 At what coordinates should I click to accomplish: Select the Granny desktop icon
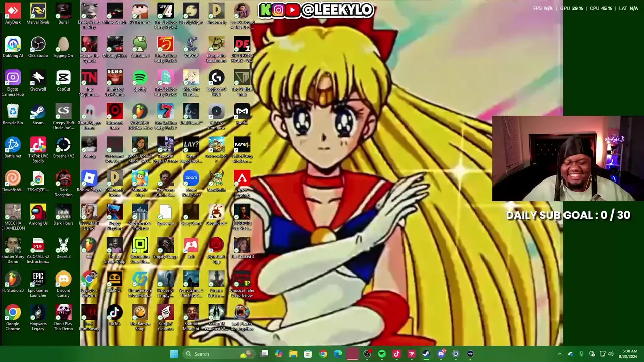(x=89, y=148)
